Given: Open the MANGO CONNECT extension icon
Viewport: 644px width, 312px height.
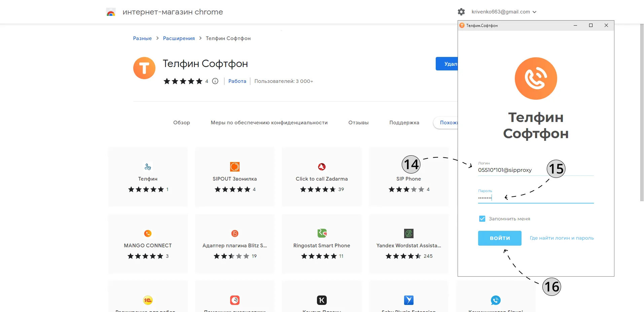Looking at the screenshot, I should 148,233.
